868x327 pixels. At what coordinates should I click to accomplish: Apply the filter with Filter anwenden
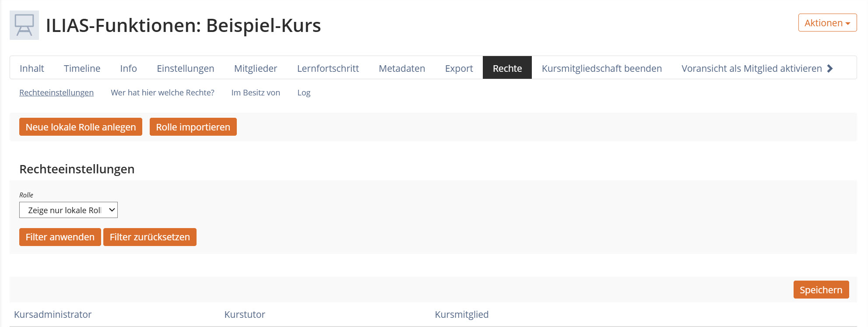coord(60,237)
